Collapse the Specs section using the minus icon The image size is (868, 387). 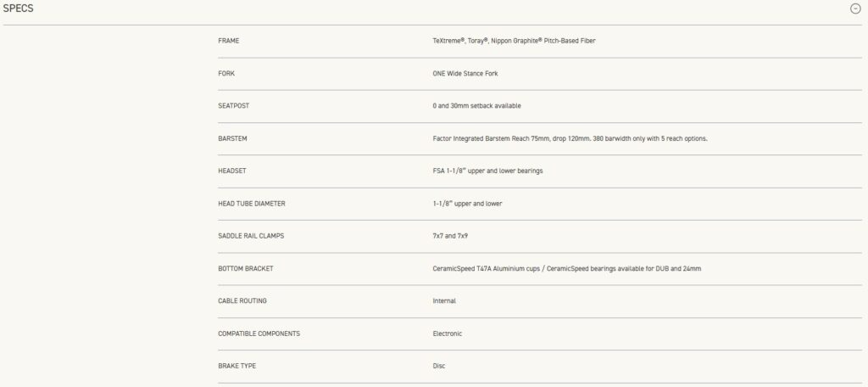854,8
